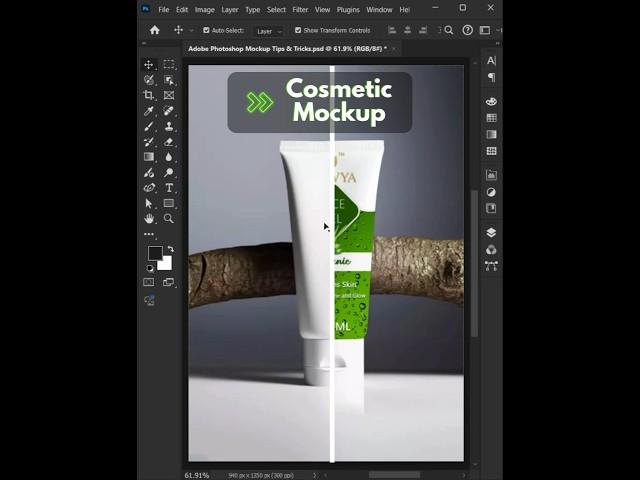Select the Gradient tool

coord(149,157)
